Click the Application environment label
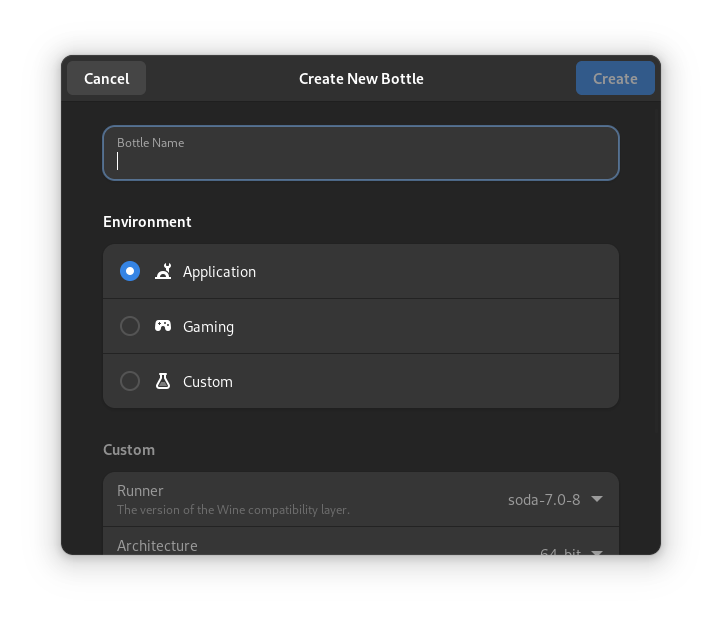The height and width of the screenshot is (622, 722). (x=219, y=272)
